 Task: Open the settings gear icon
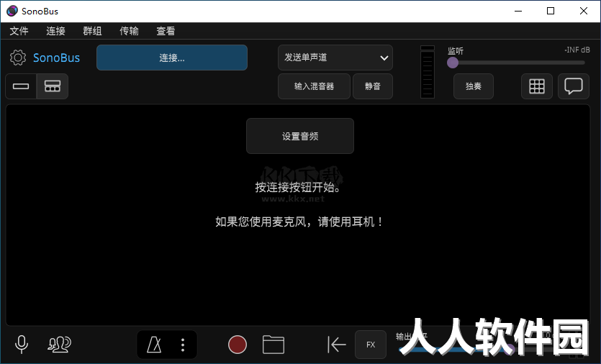tap(17, 58)
